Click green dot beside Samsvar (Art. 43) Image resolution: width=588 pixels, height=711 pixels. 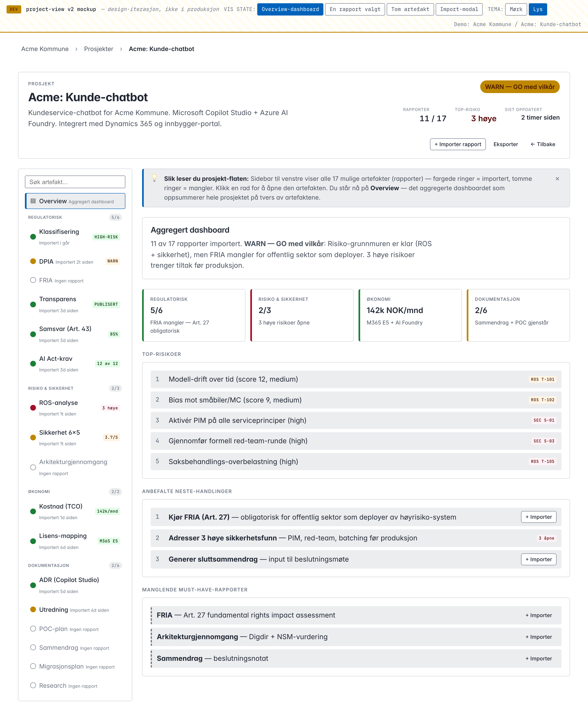[33, 334]
